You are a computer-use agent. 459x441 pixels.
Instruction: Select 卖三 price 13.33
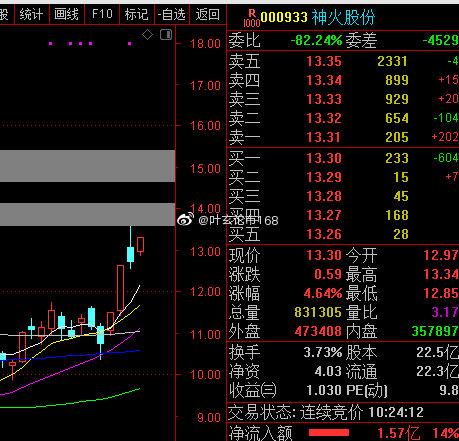(x=324, y=99)
